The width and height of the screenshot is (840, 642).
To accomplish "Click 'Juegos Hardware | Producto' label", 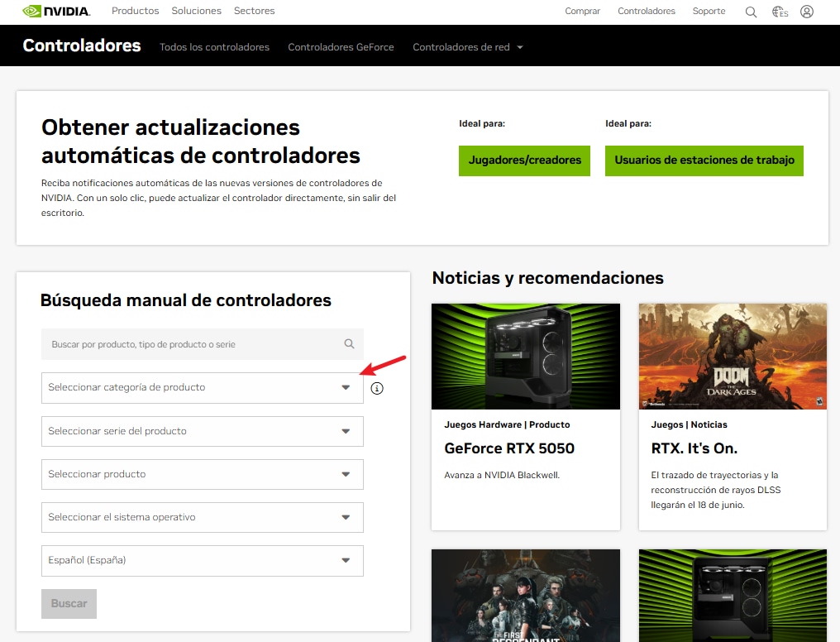I will (x=507, y=424).
